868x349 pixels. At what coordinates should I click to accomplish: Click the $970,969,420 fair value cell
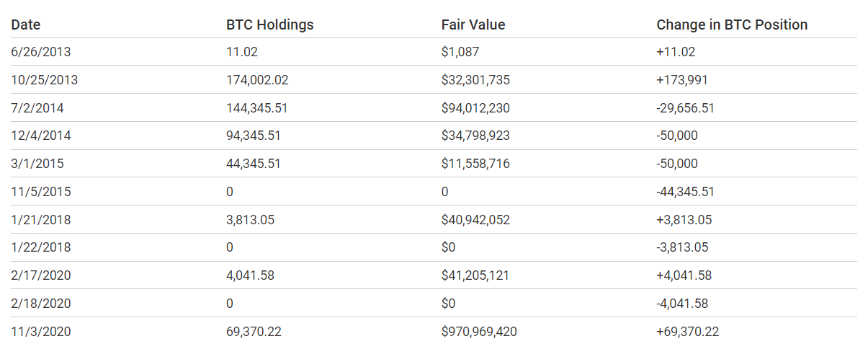(x=479, y=332)
